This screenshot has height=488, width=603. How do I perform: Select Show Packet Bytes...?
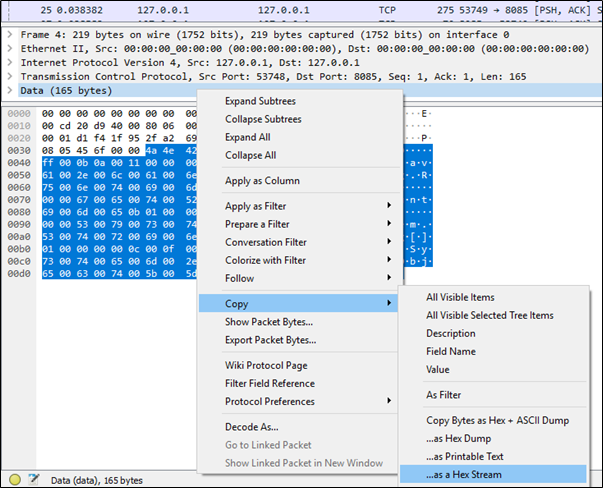click(269, 322)
